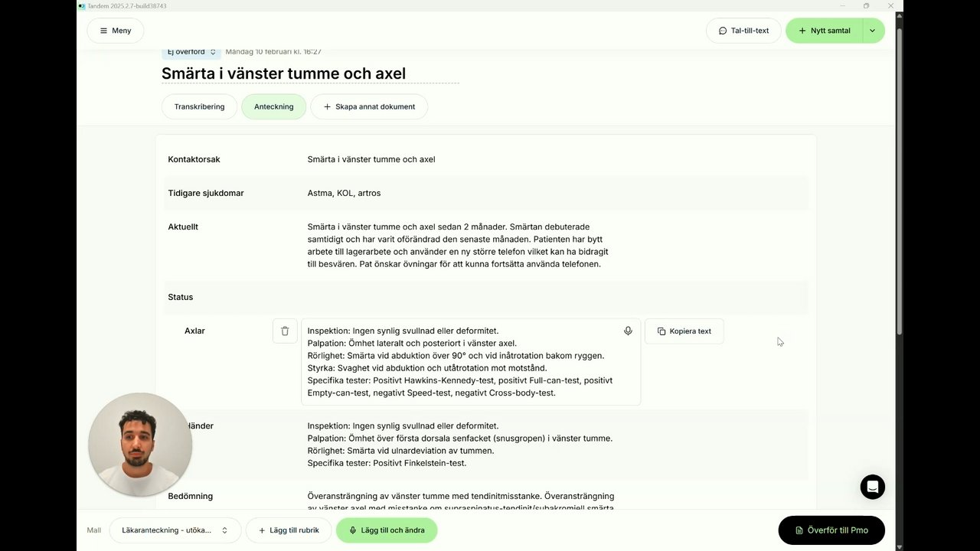Click the title Smärta i vänster tumme och axel
Image resolution: width=980 pixels, height=551 pixels.
click(283, 73)
